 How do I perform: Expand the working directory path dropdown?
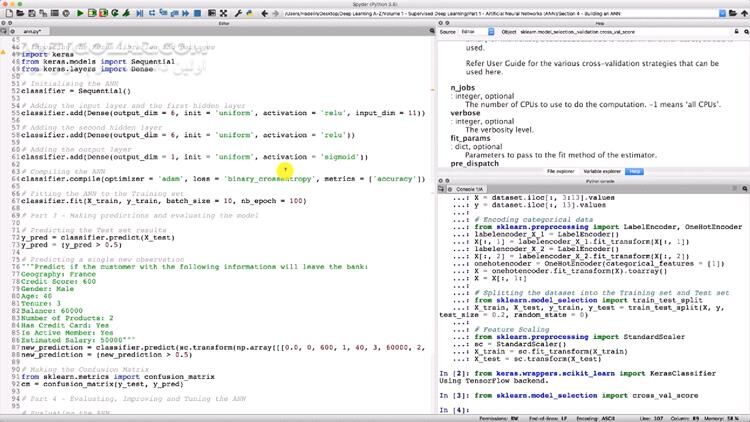point(720,13)
